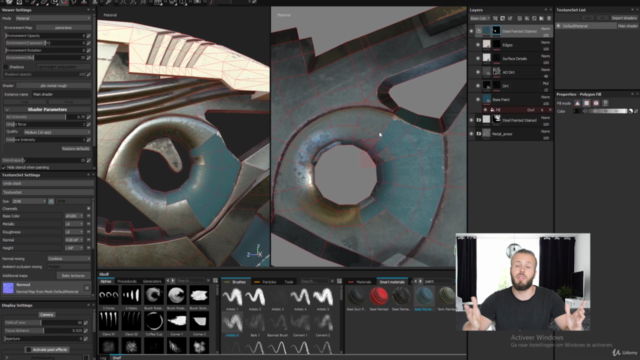Toggle grid view in Brushes shelf
This screenshot has height=360, width=640.
339,281
